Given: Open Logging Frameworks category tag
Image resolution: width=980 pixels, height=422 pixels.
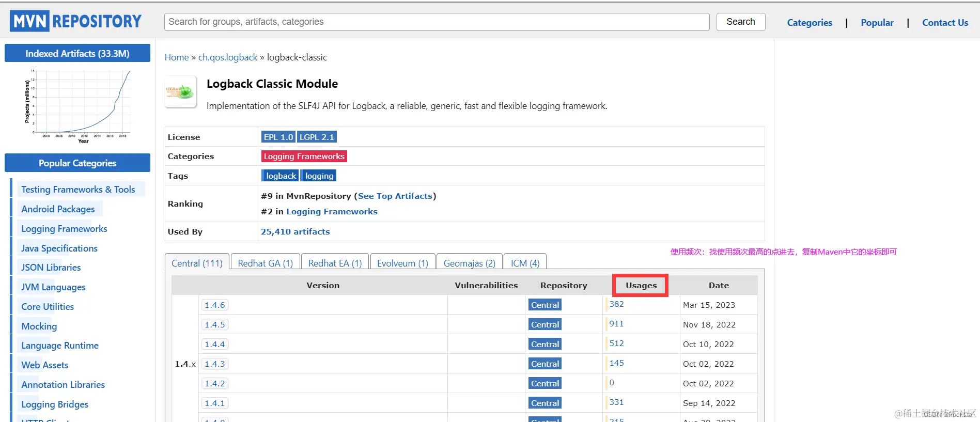Looking at the screenshot, I should tap(304, 156).
